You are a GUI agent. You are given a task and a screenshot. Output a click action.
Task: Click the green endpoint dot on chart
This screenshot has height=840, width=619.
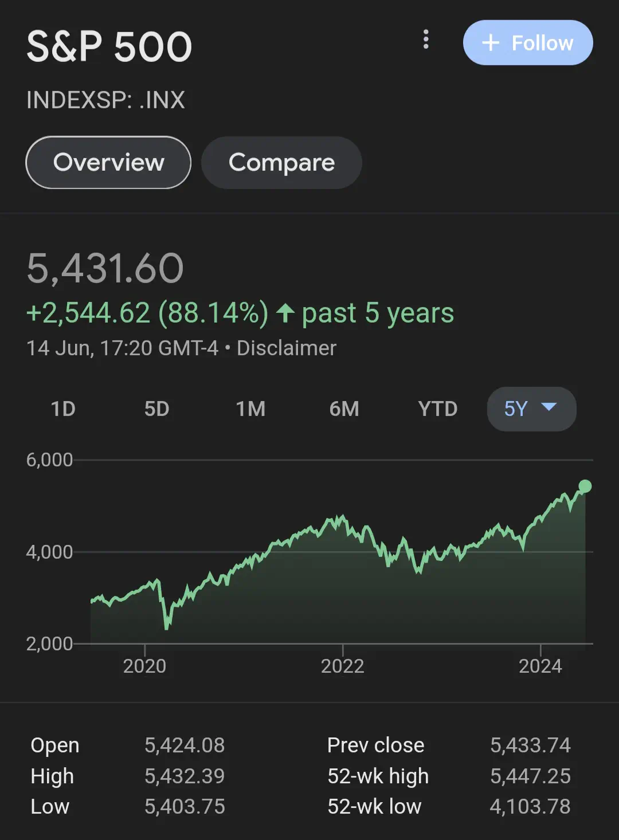click(585, 486)
